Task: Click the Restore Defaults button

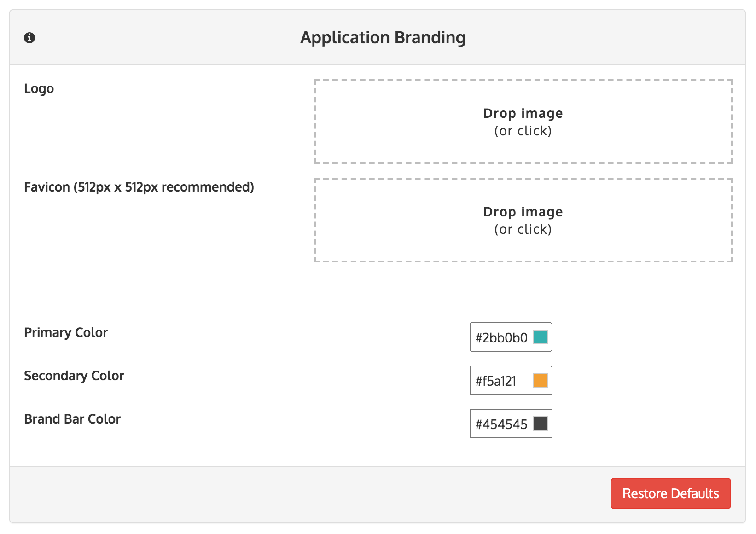Action: [670, 493]
